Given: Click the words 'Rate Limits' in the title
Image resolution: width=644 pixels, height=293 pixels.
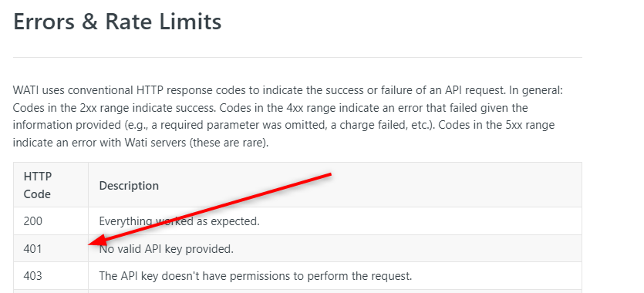Looking at the screenshot, I should tap(164, 22).
